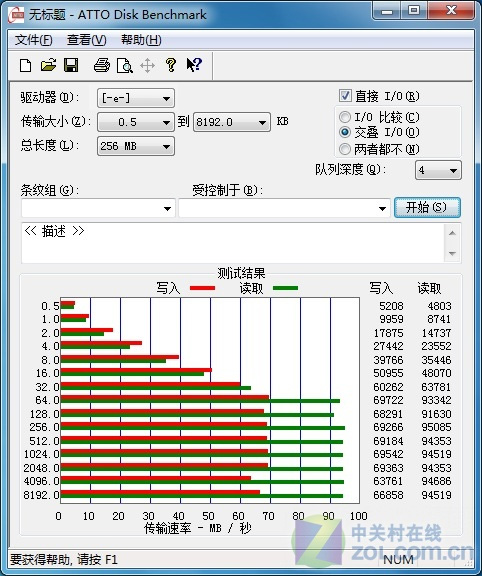Click the 128.0 row label in chart
The image size is (482, 576).
[x=44, y=414]
